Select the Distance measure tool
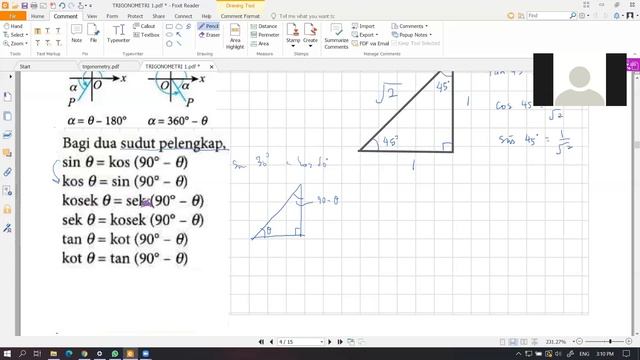 tap(264, 26)
